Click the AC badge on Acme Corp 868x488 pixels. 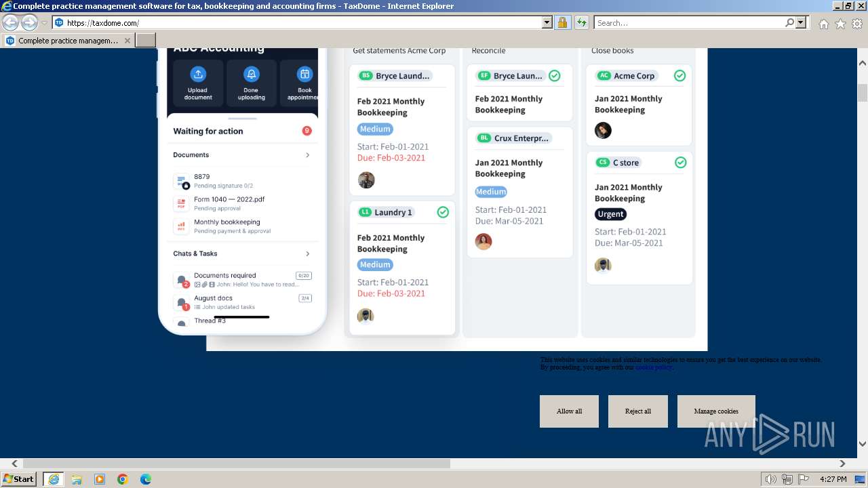pos(604,76)
